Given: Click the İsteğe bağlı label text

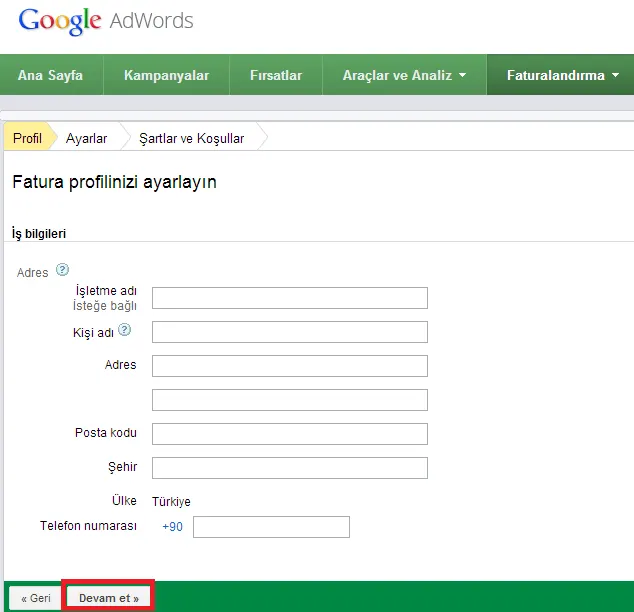Looking at the screenshot, I should point(105,306).
